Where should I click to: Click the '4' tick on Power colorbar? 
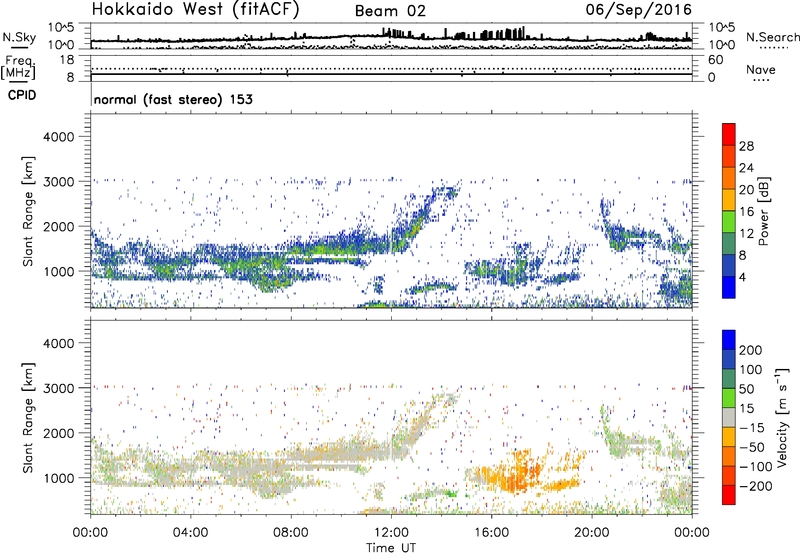pyautogui.click(x=742, y=277)
